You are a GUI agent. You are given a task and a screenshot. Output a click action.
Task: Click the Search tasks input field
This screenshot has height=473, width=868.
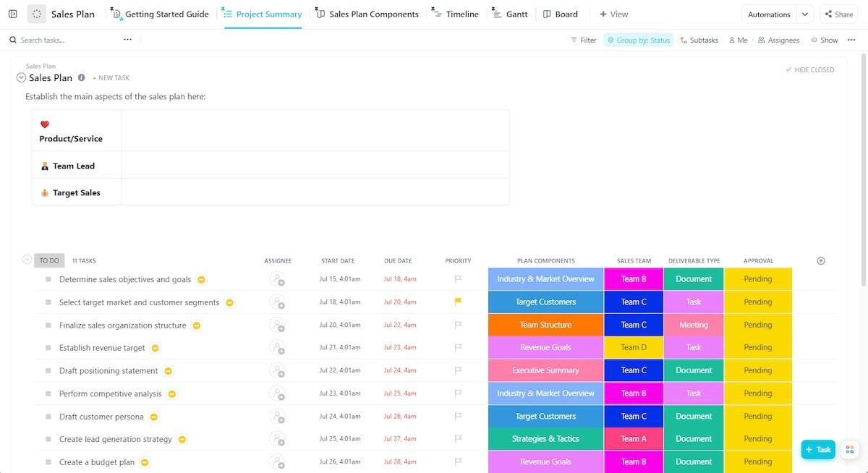click(65, 41)
